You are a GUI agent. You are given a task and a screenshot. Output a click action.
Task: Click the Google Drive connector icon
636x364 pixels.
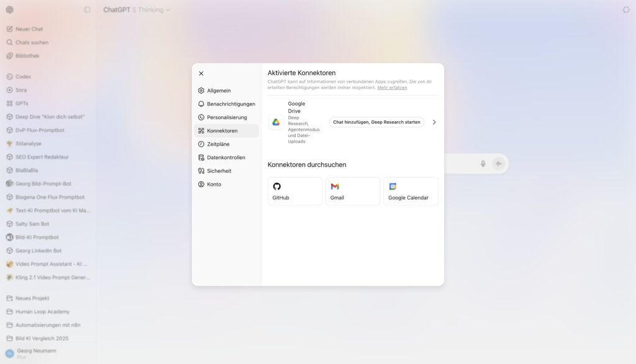[276, 122]
